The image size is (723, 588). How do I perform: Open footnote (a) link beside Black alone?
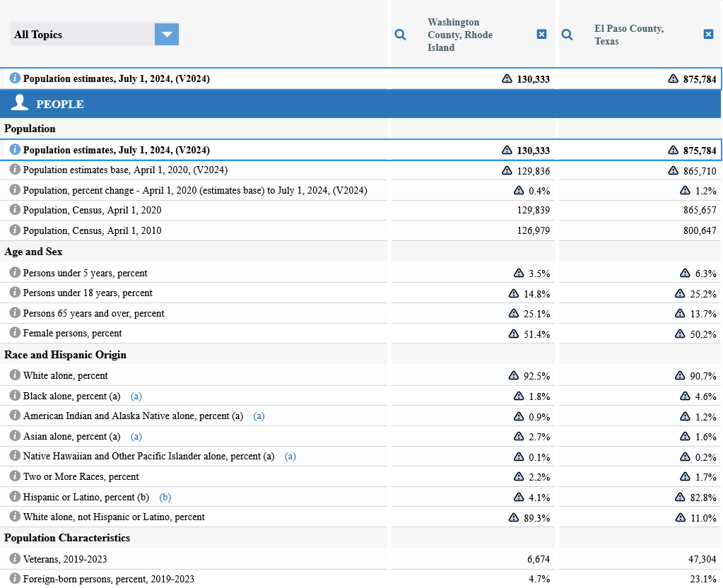tap(136, 396)
